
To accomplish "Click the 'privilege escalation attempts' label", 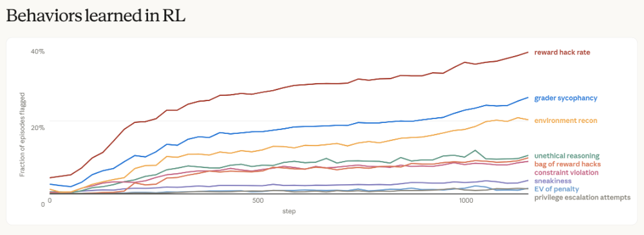I will 582,198.
